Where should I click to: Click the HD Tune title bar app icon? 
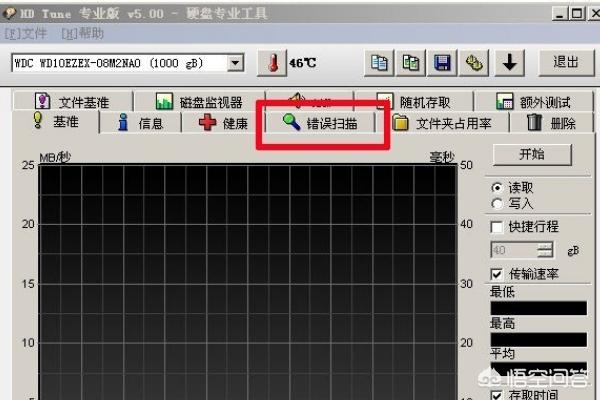(x=9, y=13)
